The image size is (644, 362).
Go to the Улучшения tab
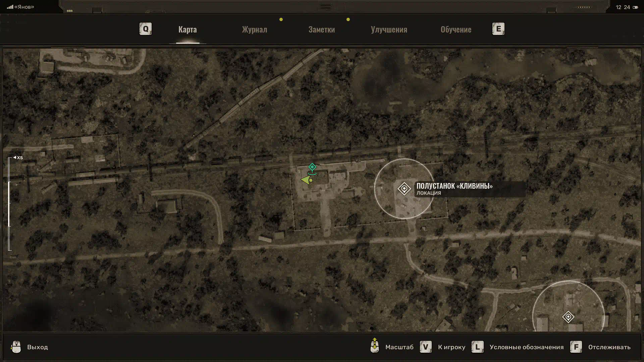pyautogui.click(x=389, y=29)
